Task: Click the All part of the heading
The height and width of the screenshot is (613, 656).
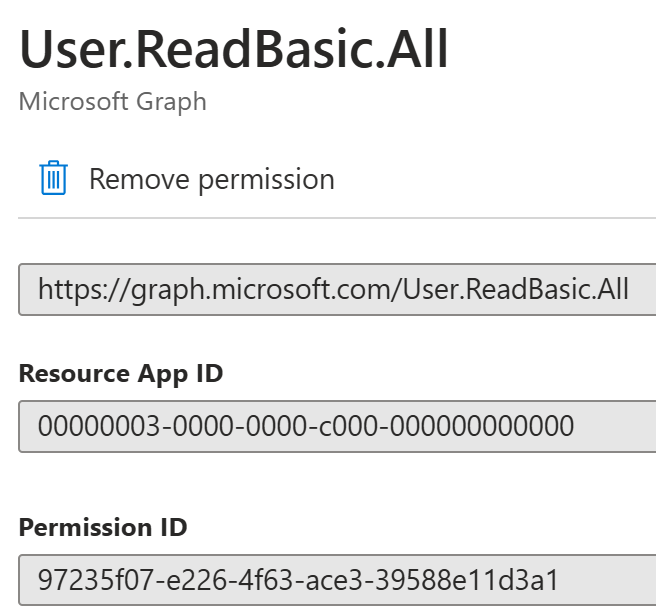Action: coord(417,49)
